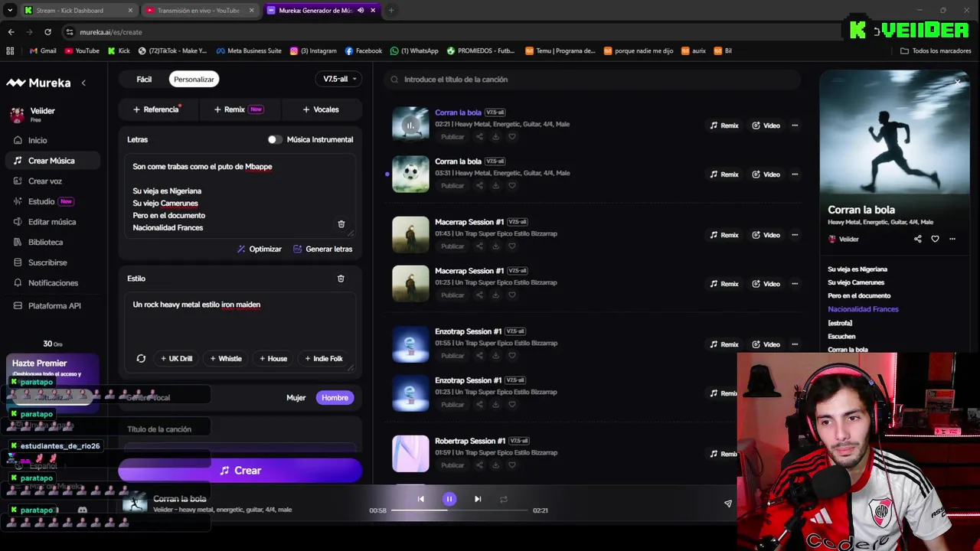980x551 pixels.
Task: Add the Whistle style tag
Action: [226, 358]
